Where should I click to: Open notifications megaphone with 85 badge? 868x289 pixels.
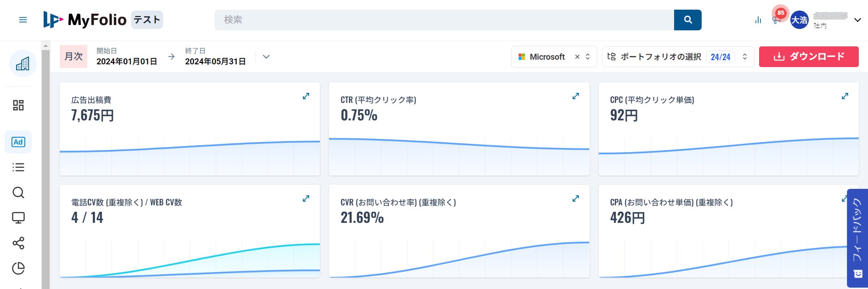(777, 19)
